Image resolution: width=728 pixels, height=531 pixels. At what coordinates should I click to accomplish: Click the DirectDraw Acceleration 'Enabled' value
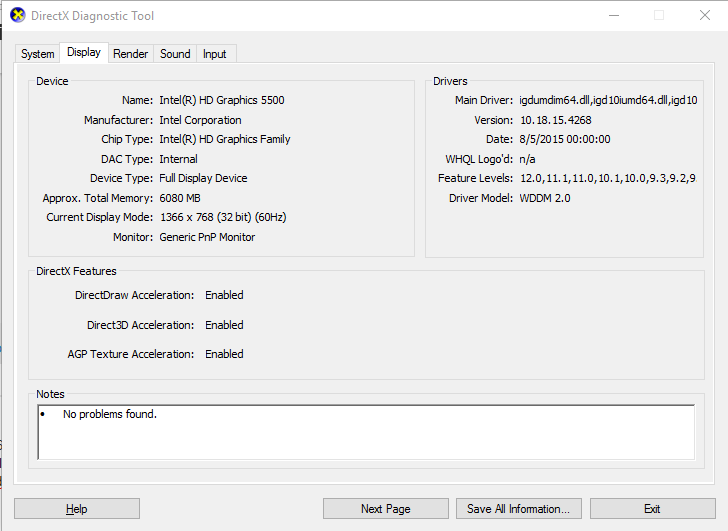(x=224, y=295)
